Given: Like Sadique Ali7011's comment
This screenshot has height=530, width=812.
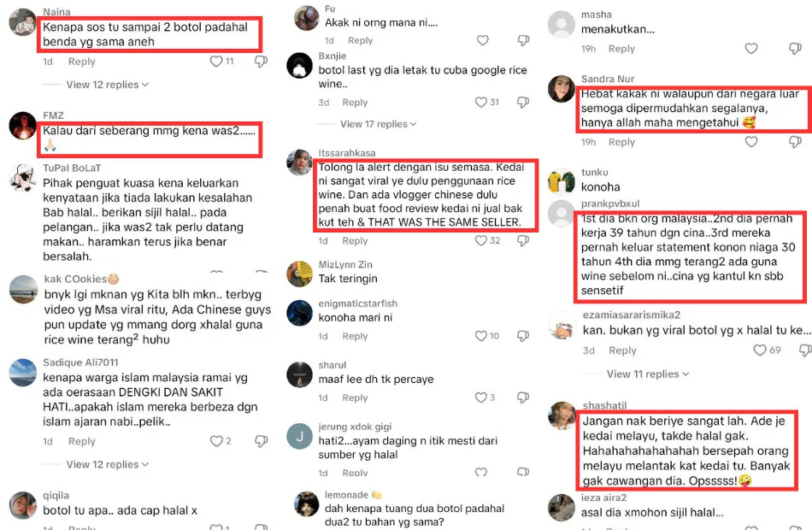Looking at the screenshot, I should (216, 441).
